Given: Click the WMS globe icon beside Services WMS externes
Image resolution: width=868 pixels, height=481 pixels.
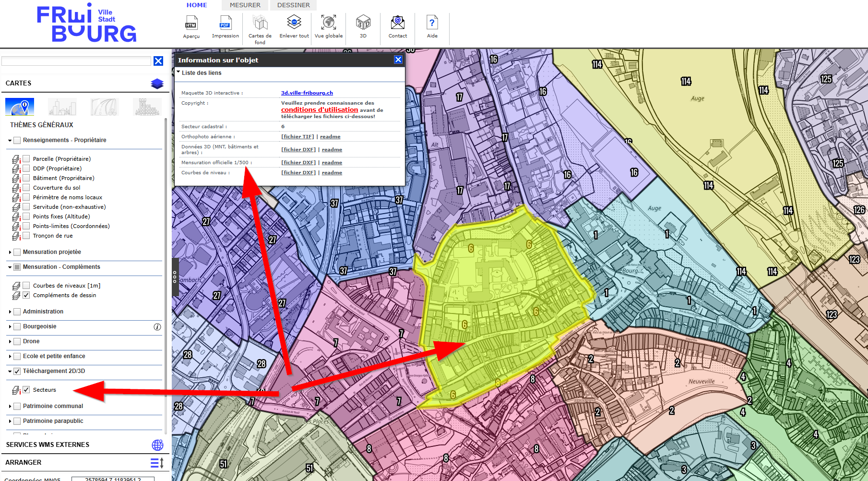Looking at the screenshot, I should pos(157,445).
